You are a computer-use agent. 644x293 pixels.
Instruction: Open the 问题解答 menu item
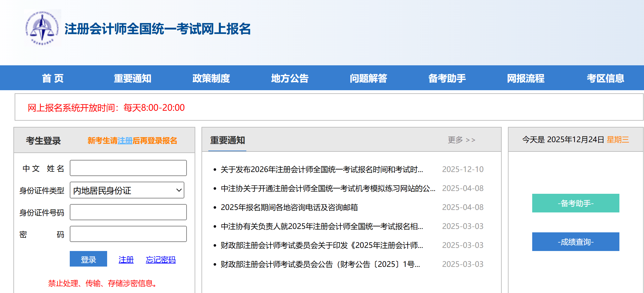coord(368,78)
